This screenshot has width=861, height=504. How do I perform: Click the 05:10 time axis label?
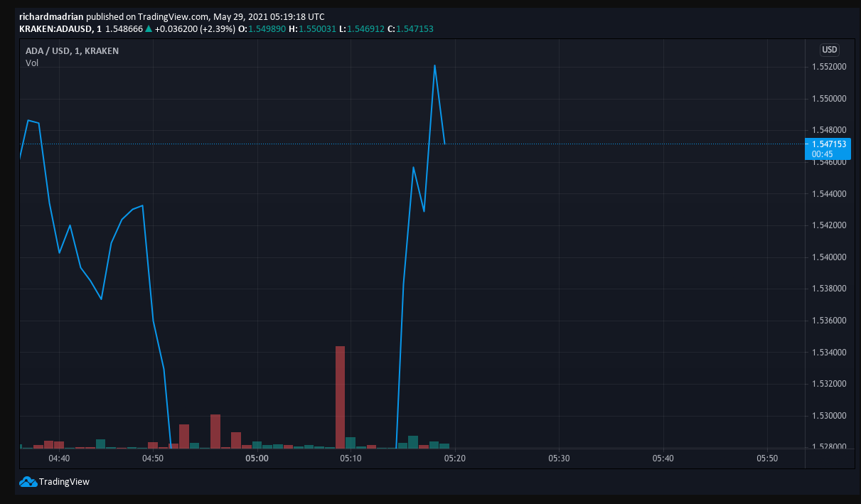(x=351, y=459)
